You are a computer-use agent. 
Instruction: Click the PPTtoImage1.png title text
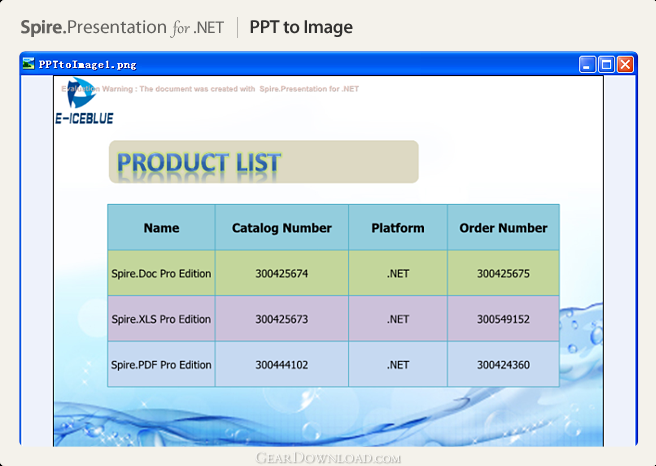coord(87,65)
